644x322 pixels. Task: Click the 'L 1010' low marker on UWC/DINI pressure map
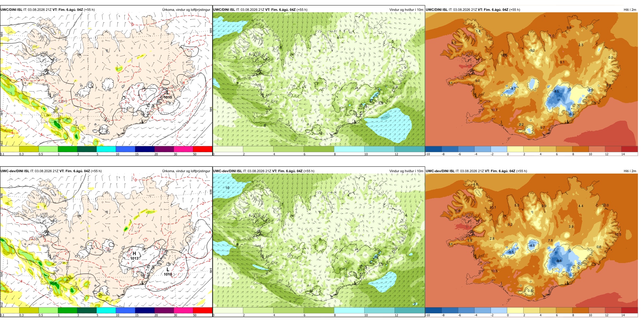167,95
